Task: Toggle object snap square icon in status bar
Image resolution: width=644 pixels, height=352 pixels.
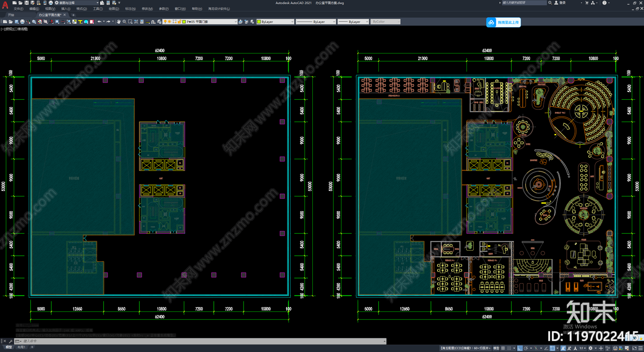Action: click(552, 348)
